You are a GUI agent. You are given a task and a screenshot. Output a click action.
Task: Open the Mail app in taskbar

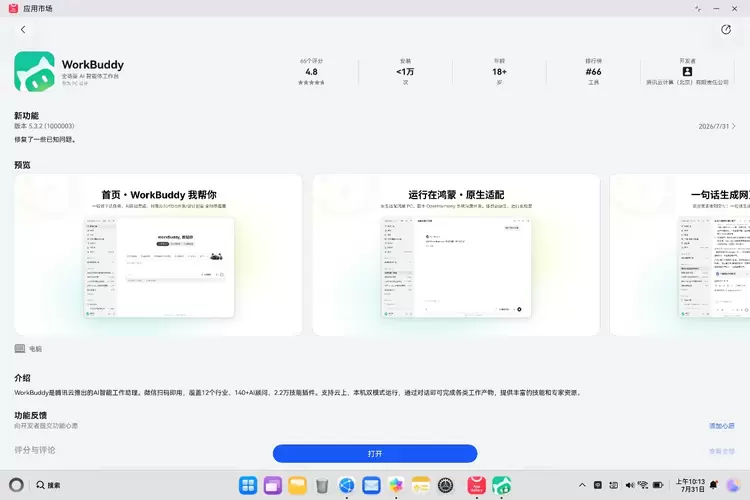tap(371, 486)
